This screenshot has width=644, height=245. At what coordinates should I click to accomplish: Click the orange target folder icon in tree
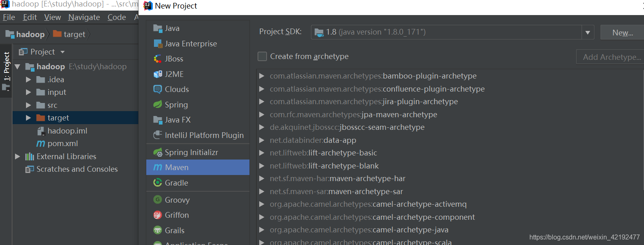[x=41, y=118]
